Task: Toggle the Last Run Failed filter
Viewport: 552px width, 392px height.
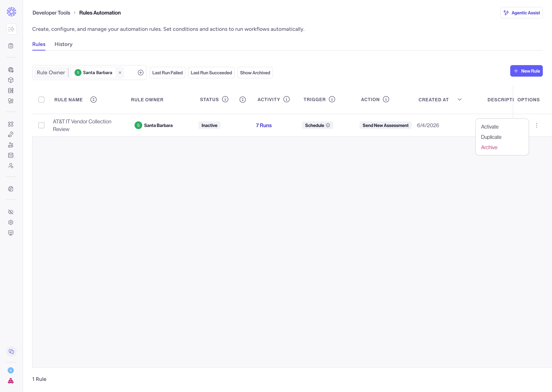Action: tap(167, 73)
